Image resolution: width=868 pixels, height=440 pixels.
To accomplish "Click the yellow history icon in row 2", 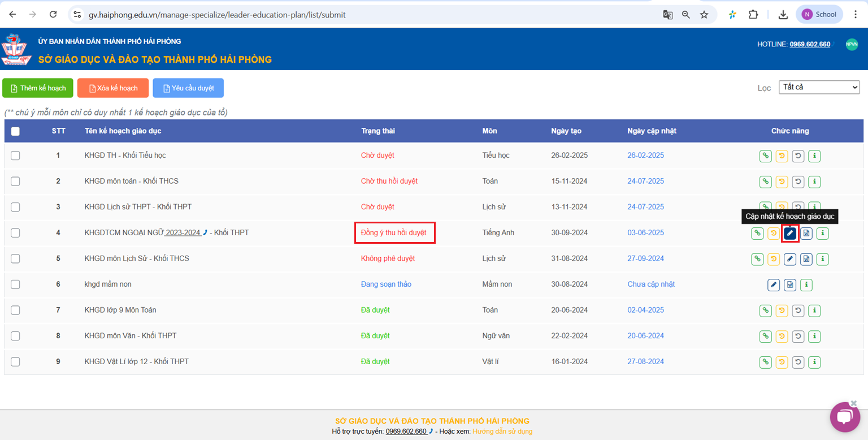I will click(x=782, y=182).
